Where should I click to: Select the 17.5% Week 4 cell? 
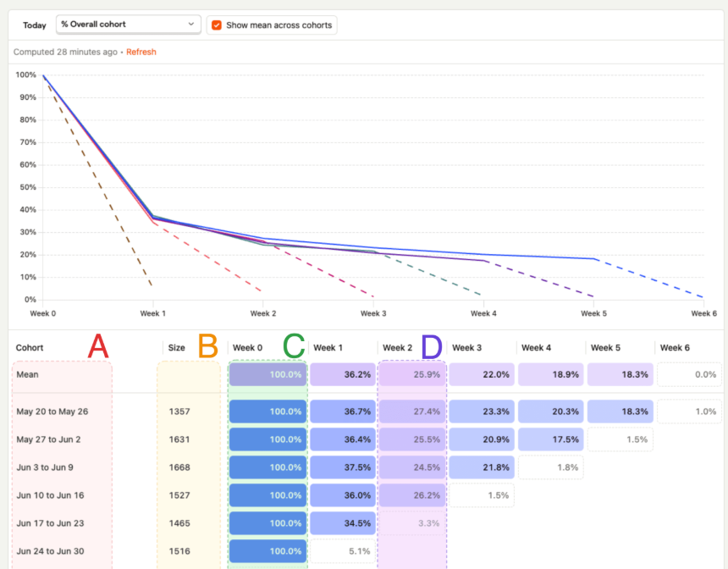(551, 439)
